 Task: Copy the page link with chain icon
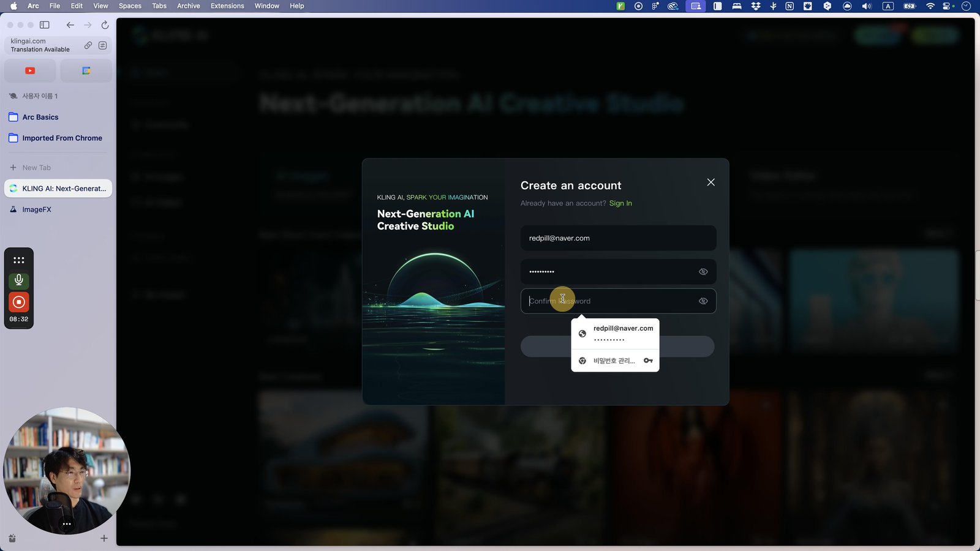88,45
